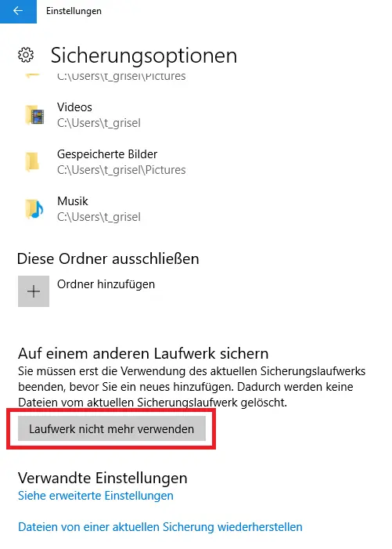Select the Musik folder icon
The width and height of the screenshot is (392, 549).
coord(34,208)
